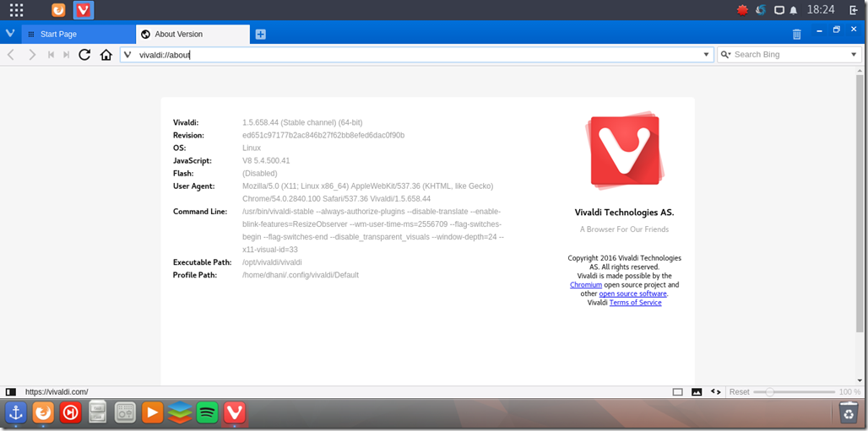Open the file cabinet app in dock
868x431 pixels.
coord(98,412)
